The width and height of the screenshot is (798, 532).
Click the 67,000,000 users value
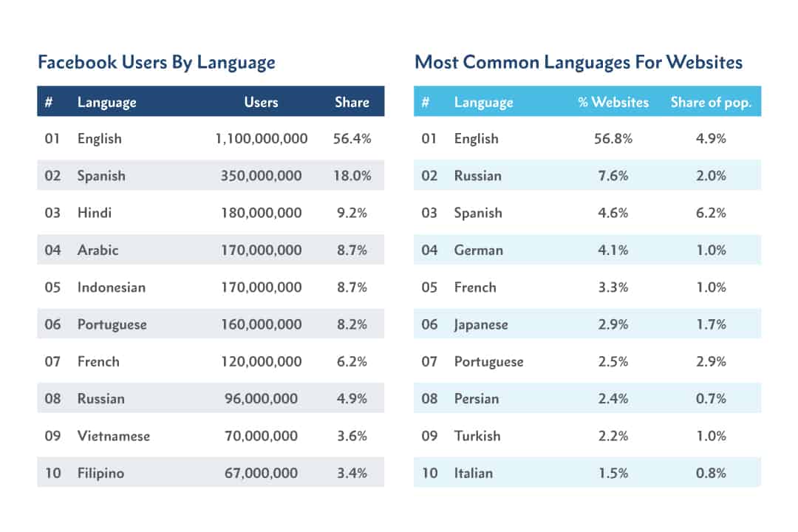(x=261, y=473)
